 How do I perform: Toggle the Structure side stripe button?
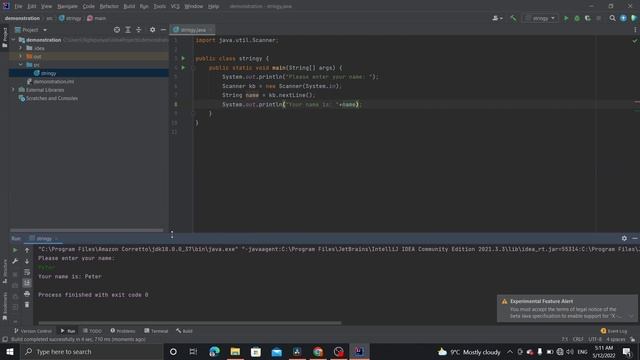4,271
